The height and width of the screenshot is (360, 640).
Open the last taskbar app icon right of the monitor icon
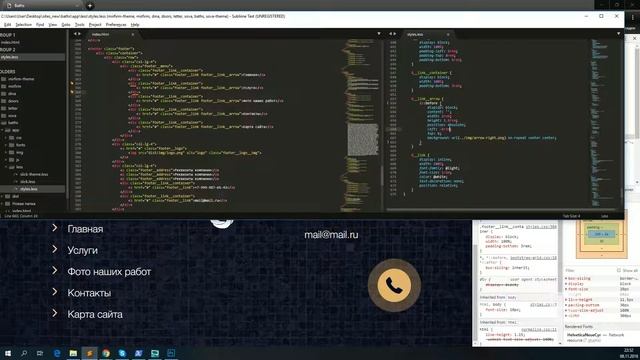pos(171,353)
